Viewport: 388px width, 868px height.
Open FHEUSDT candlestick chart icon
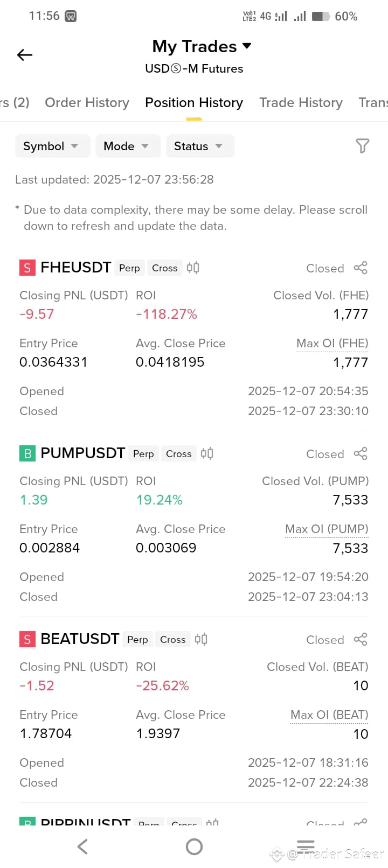coord(193,268)
